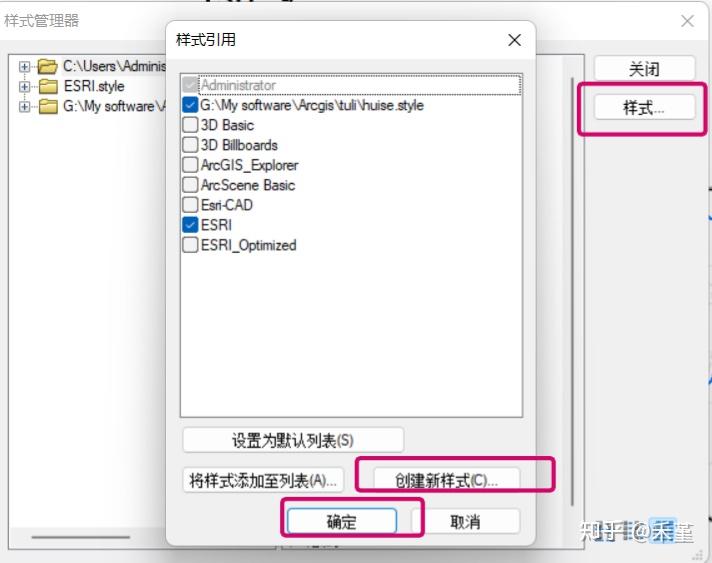Screen dimensions: 712x563
Task: Uncheck the ESRI style checkbox
Action: click(x=190, y=225)
